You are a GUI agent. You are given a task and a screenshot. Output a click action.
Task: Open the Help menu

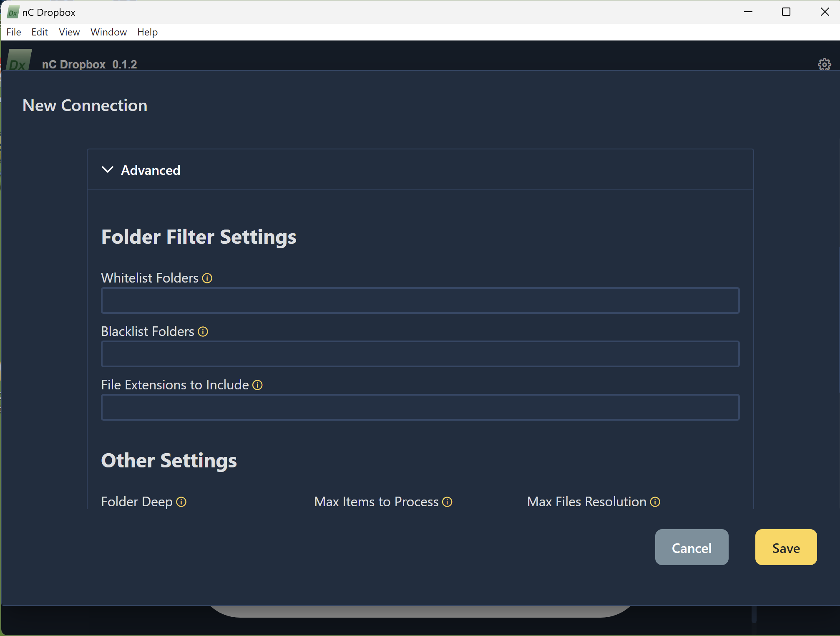147,32
